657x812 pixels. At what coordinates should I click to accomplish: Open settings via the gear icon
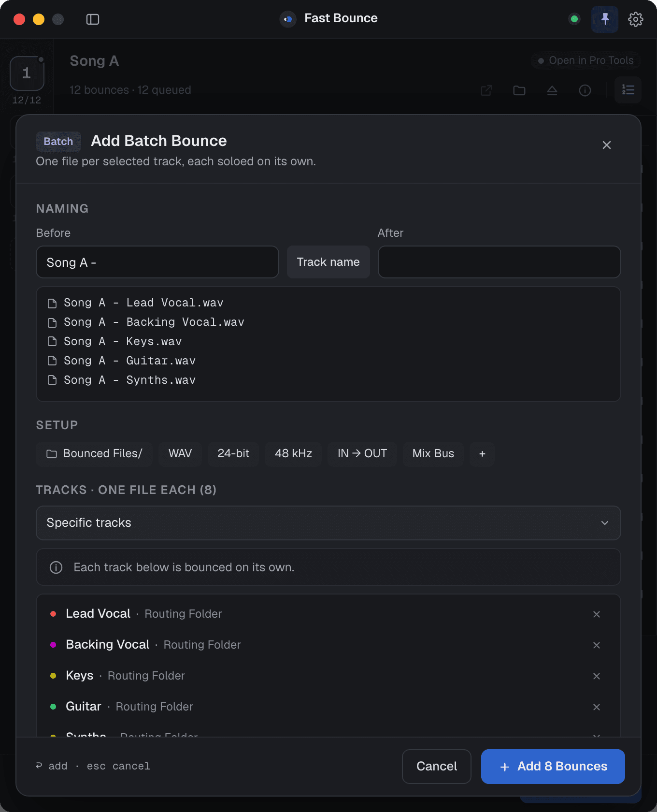(x=636, y=19)
